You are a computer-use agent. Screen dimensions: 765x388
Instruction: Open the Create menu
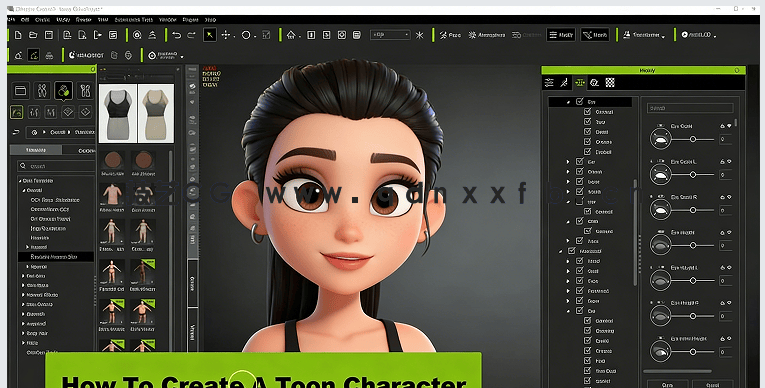click(x=42, y=20)
